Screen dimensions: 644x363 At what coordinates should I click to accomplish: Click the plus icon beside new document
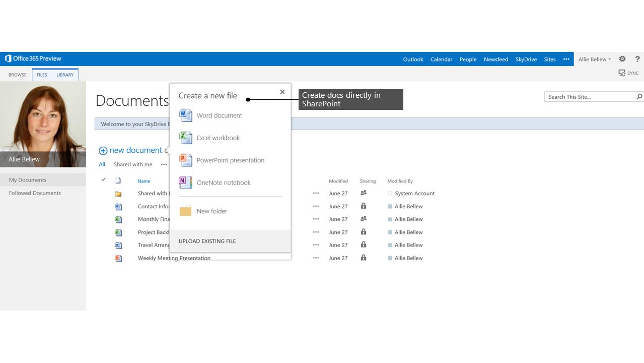pos(103,150)
